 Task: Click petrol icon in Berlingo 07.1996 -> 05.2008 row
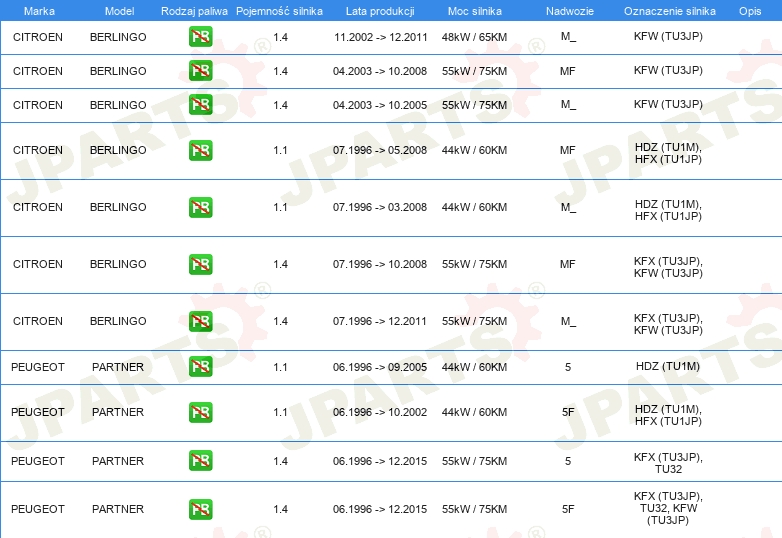coord(200,150)
